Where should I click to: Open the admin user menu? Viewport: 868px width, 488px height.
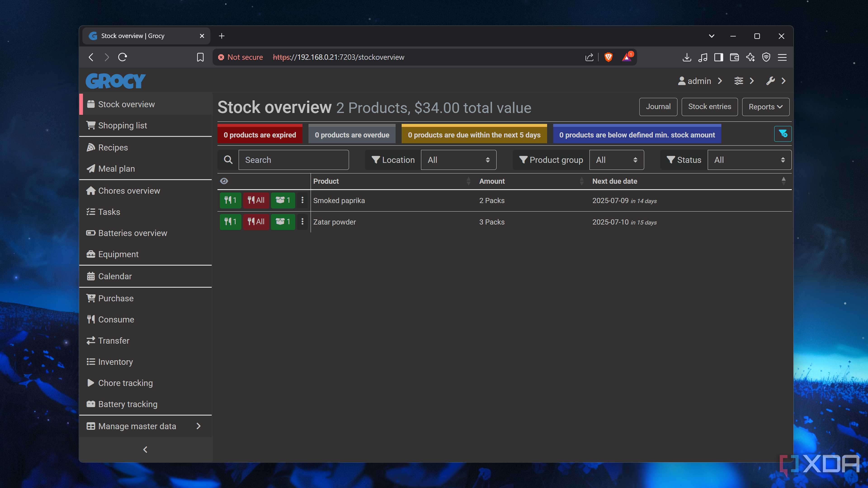click(x=700, y=81)
